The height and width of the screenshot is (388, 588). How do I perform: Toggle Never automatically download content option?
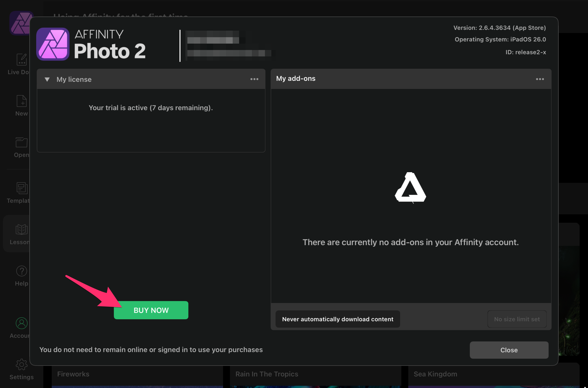338,319
